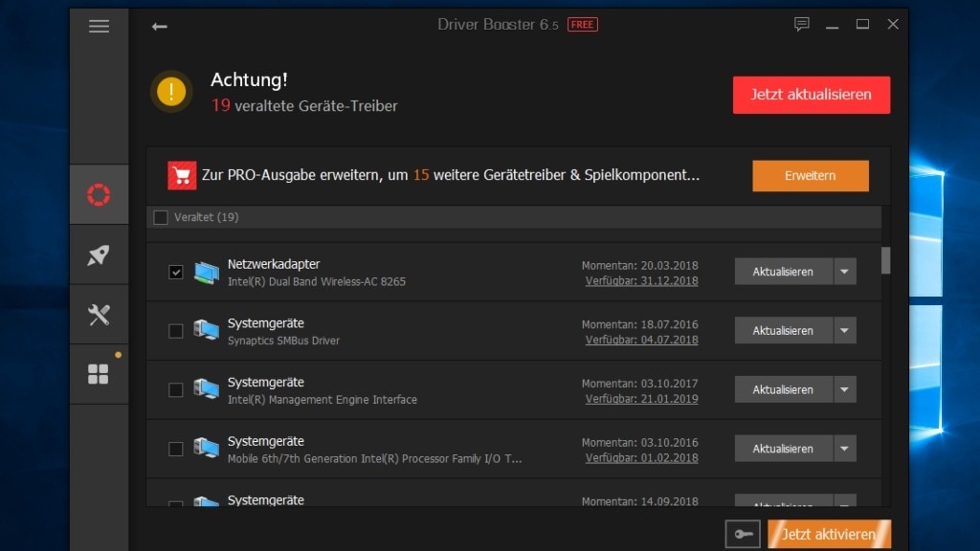The height and width of the screenshot is (551, 980).
Task: Click Aktualisieren for Netzwerkadapter
Action: [783, 272]
